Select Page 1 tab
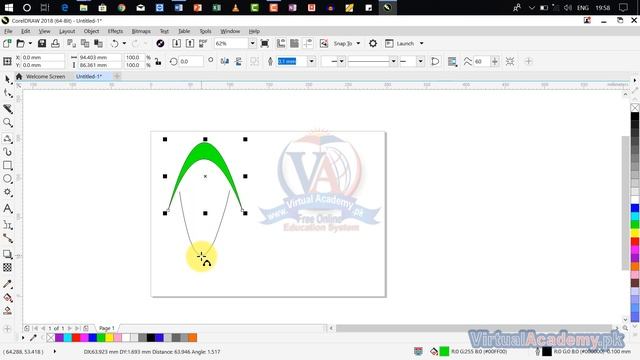 click(107, 328)
